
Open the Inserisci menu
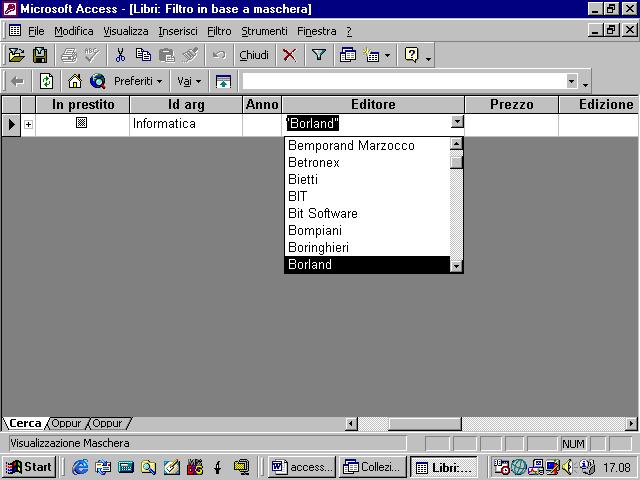click(x=178, y=31)
